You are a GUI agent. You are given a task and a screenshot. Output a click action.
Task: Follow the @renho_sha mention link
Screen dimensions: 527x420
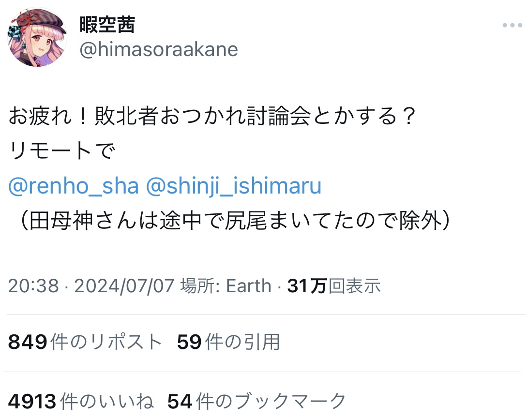74,186
